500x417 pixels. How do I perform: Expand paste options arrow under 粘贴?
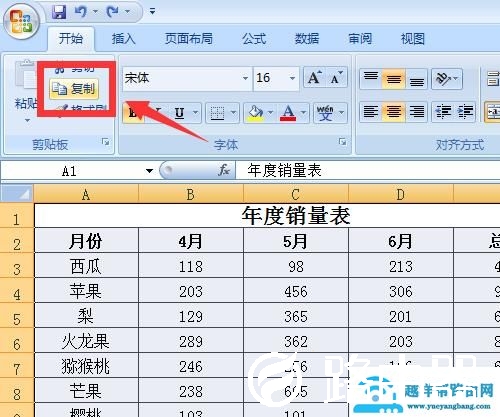[27, 120]
